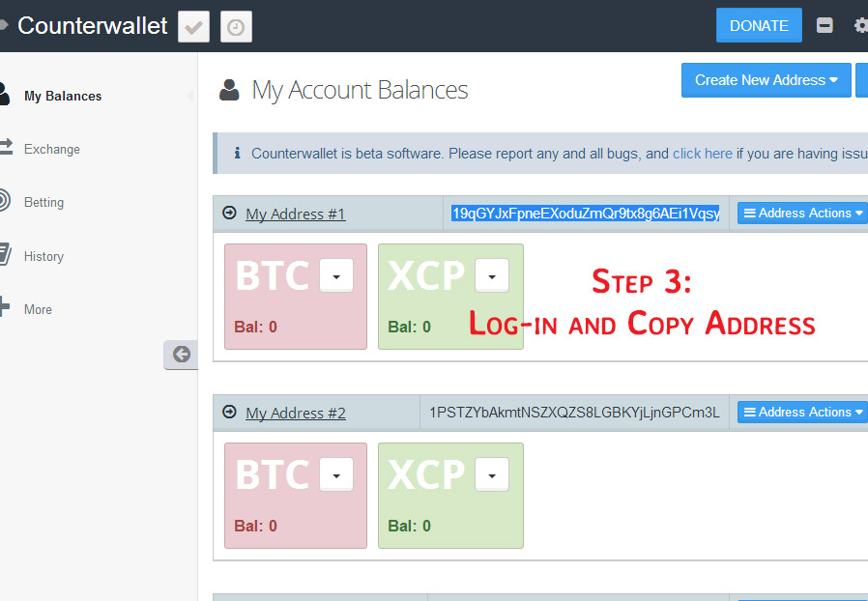Click the 1PSTZYbAkmt address text
Image resolution: width=868 pixels, height=601 pixels.
tap(574, 413)
